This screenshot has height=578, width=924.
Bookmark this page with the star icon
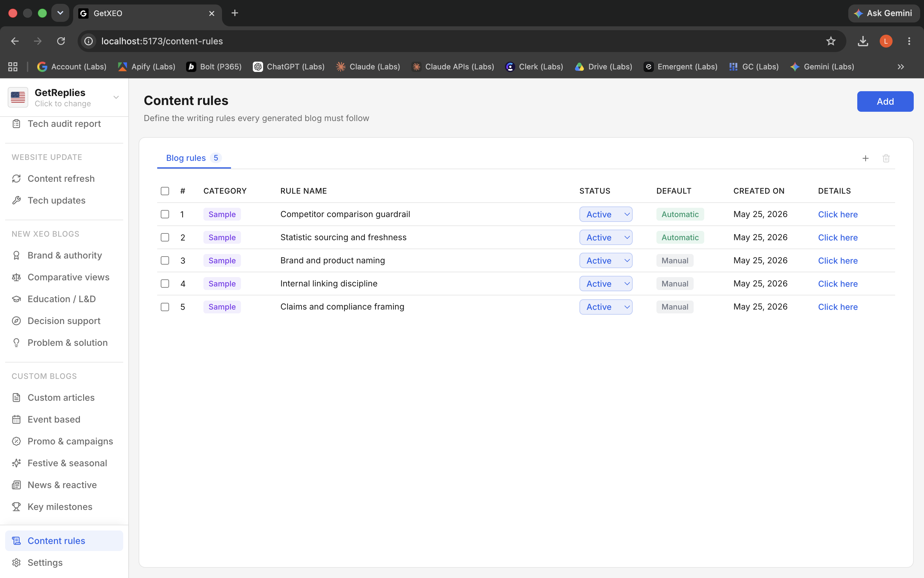click(x=831, y=41)
